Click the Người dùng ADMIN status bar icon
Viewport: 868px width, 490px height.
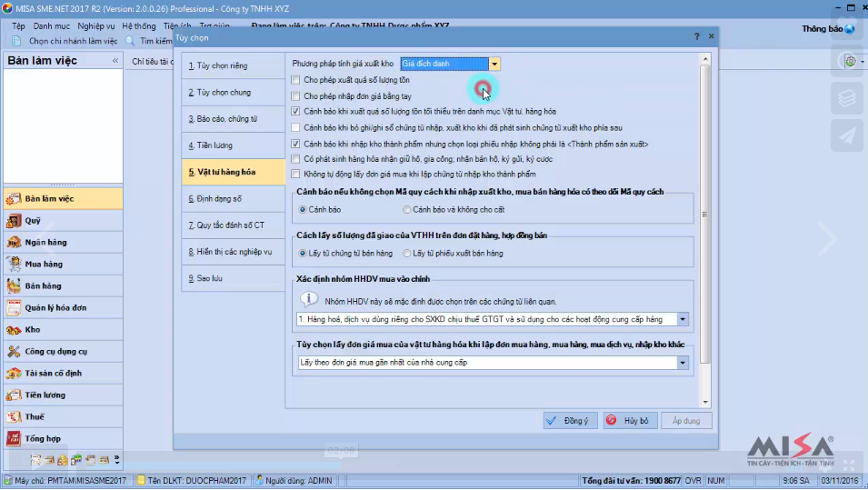[260, 480]
